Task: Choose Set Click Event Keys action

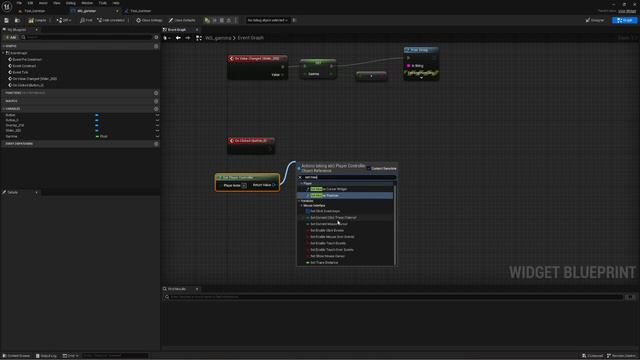Action: pos(325,211)
